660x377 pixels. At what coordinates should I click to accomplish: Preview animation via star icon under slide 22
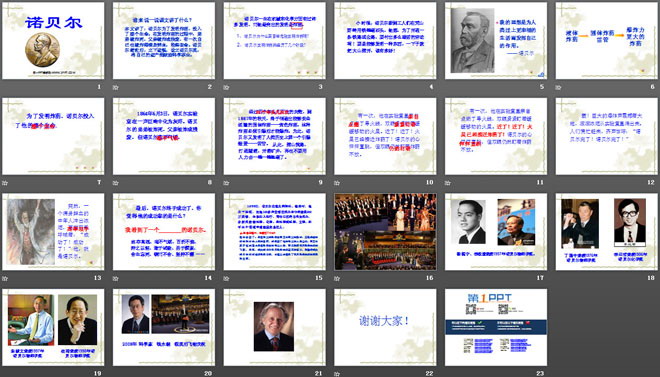pyautogui.click(x=337, y=374)
